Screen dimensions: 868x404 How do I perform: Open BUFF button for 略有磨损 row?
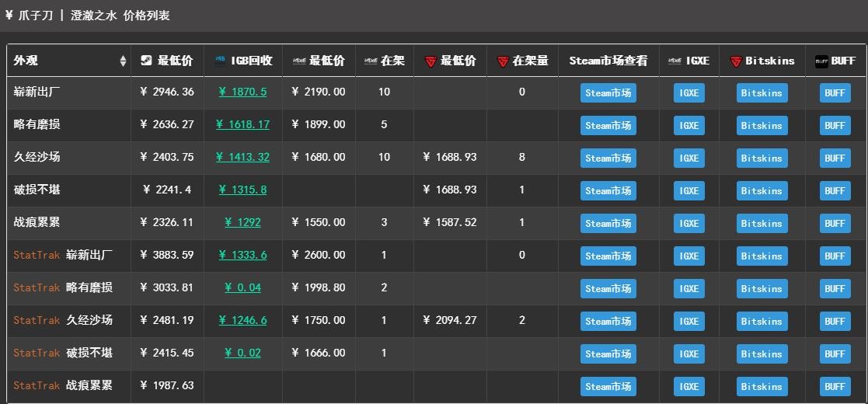[835, 126]
